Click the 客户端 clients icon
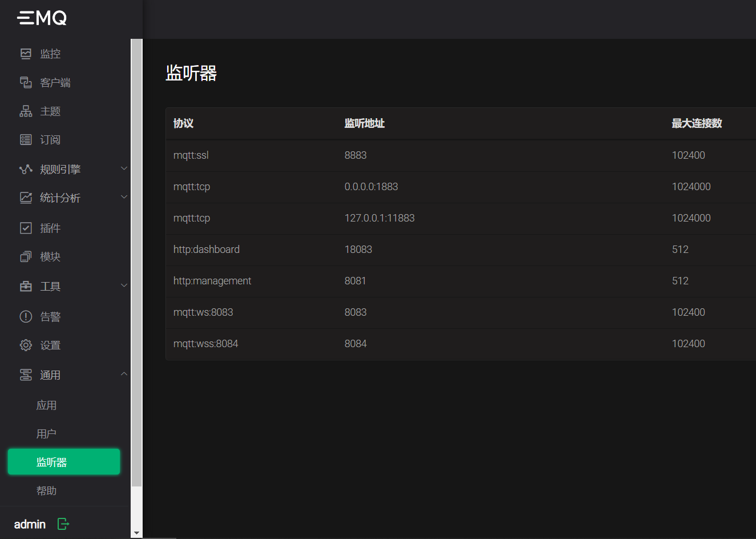The width and height of the screenshot is (756, 539). pyautogui.click(x=26, y=82)
